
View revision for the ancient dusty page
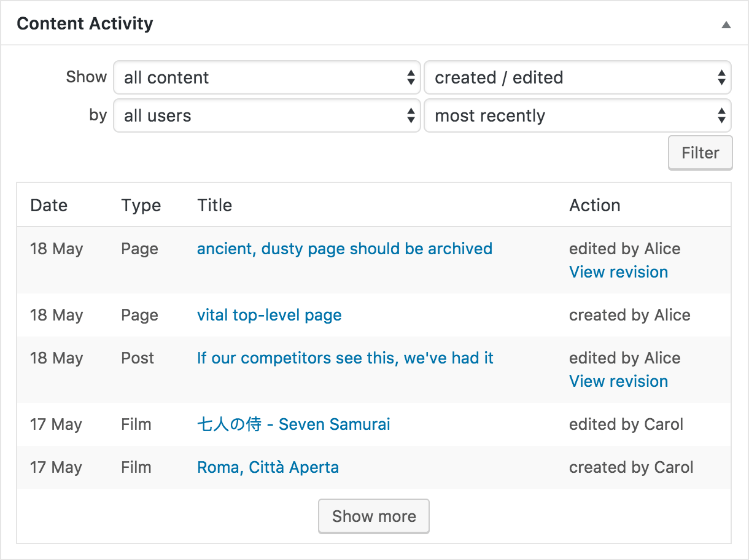pos(618,272)
